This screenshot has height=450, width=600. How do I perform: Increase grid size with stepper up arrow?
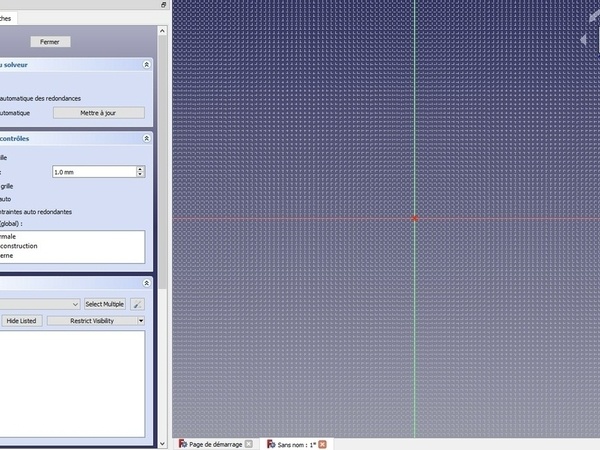(x=140, y=169)
